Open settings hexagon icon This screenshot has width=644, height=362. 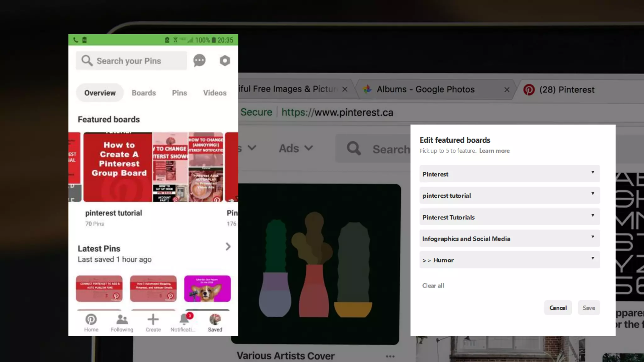pos(225,61)
